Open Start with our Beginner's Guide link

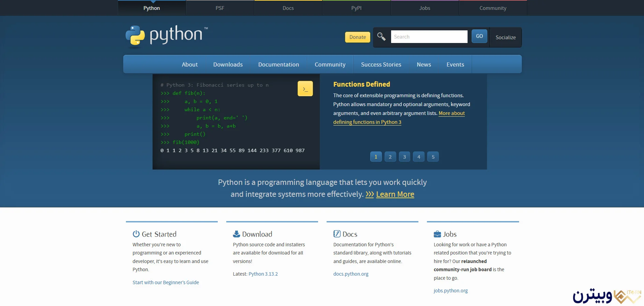[x=166, y=282]
